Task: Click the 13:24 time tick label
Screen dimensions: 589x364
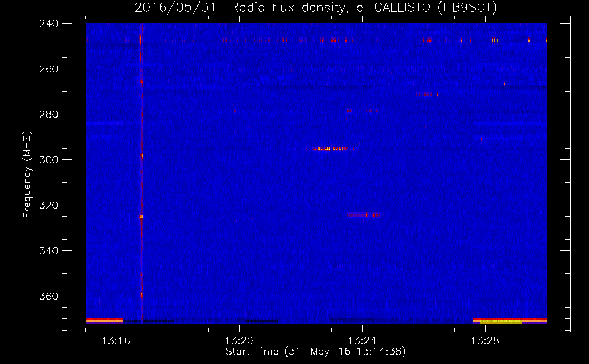Action: pyautogui.click(x=362, y=341)
